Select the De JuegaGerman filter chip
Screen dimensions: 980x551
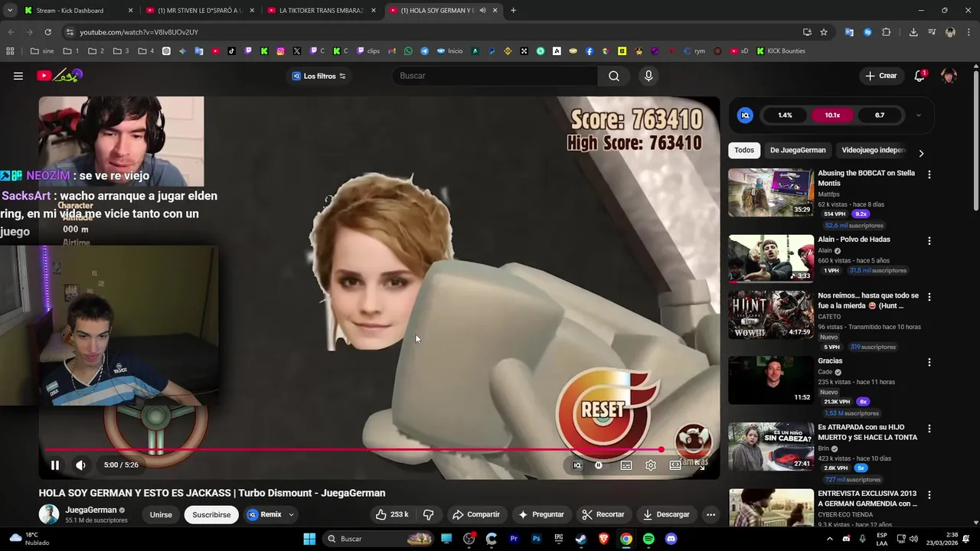point(798,150)
